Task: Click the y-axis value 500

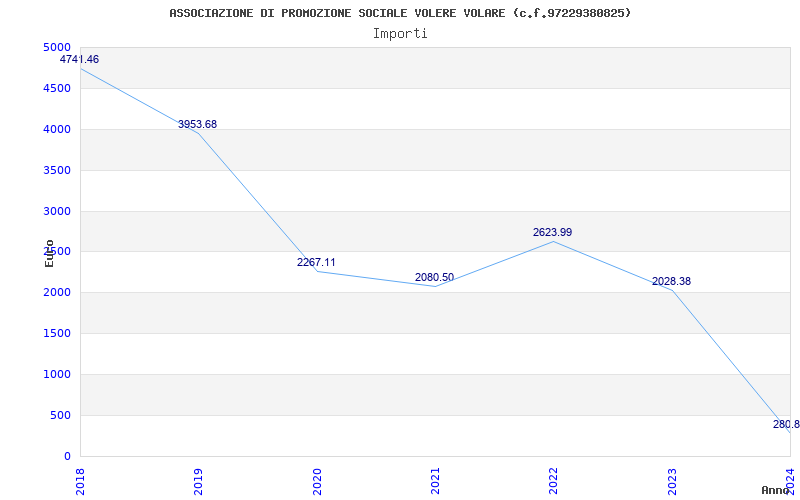Action: click(61, 415)
